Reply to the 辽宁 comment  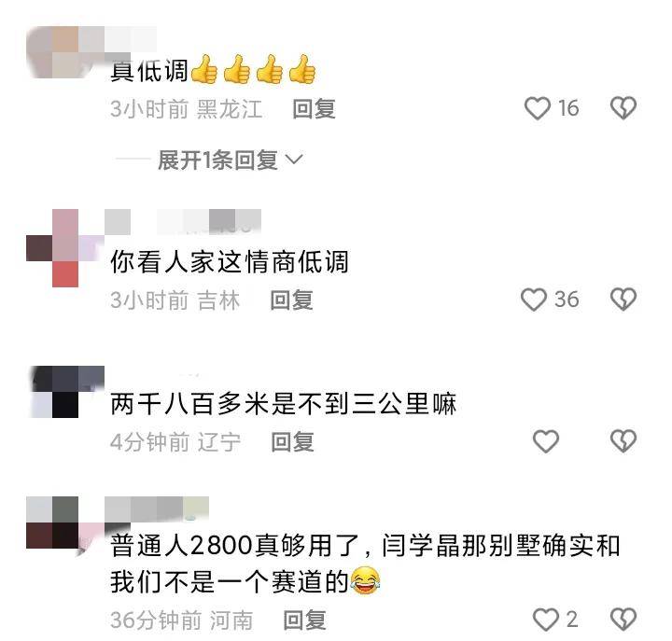(x=292, y=441)
